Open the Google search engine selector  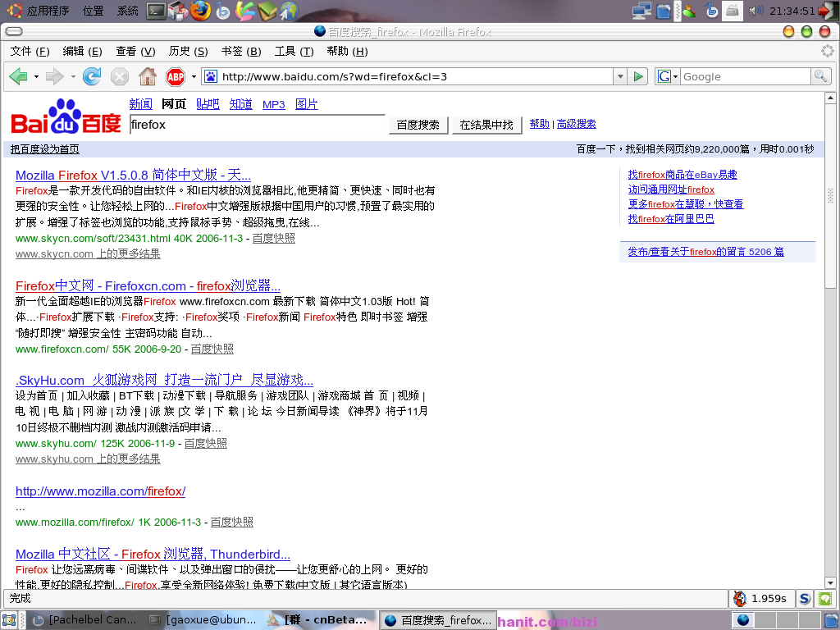[x=668, y=76]
